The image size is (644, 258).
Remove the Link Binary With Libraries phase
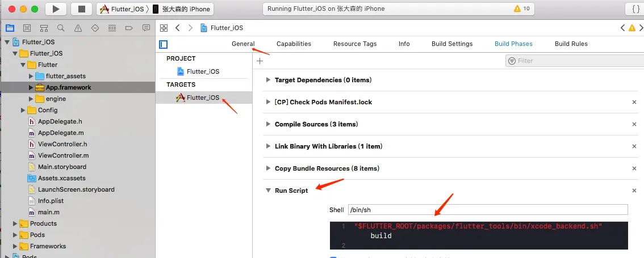pyautogui.click(x=634, y=146)
